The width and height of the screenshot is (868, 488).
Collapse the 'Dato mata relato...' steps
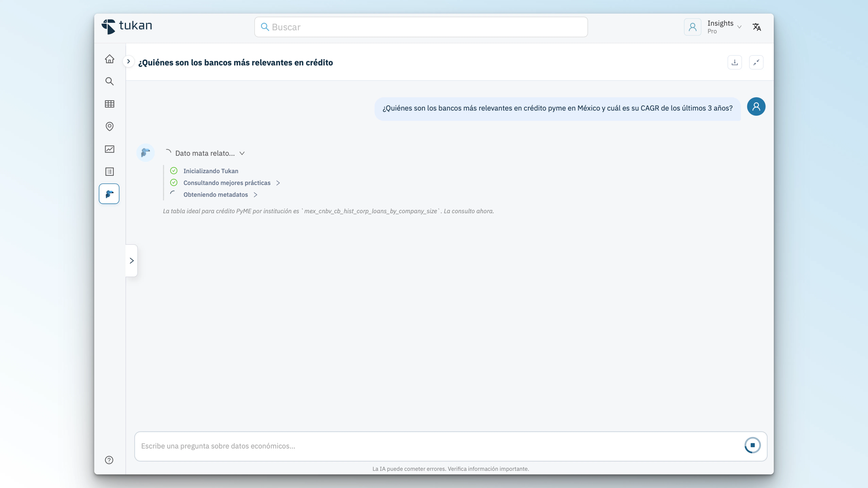[242, 153]
